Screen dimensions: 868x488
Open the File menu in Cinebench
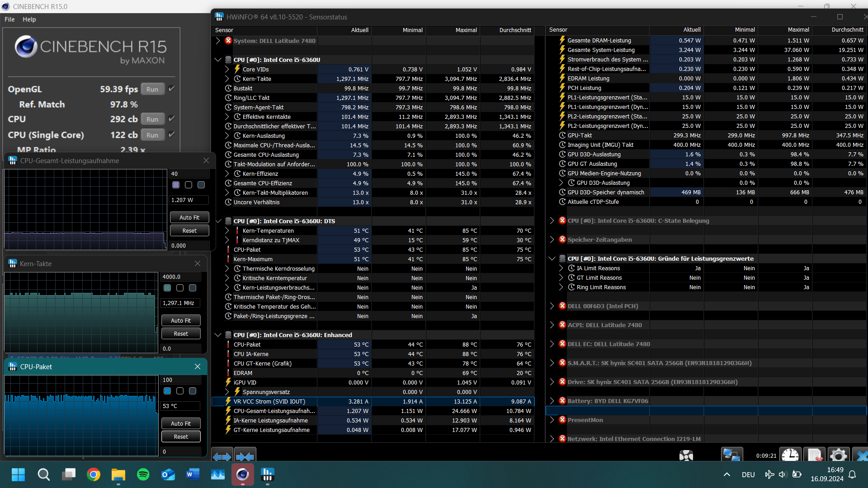[9, 19]
